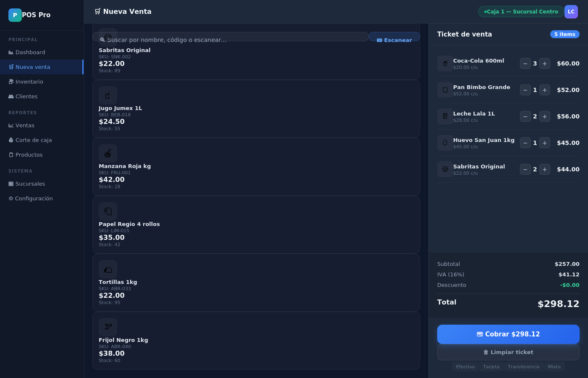
Task: Decrease Leche Lala 1L quantity with minus
Action: (x=525, y=116)
